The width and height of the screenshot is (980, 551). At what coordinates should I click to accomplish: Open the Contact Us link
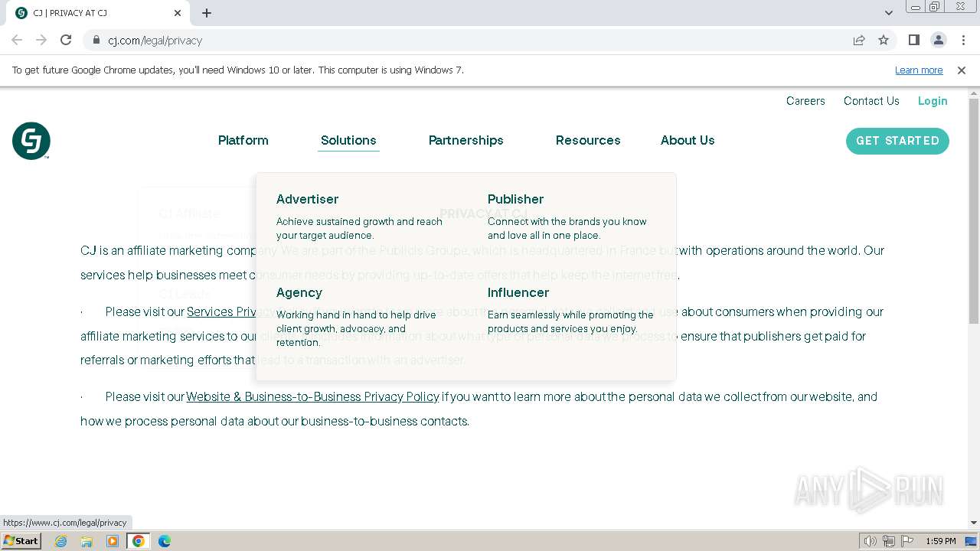[871, 101]
